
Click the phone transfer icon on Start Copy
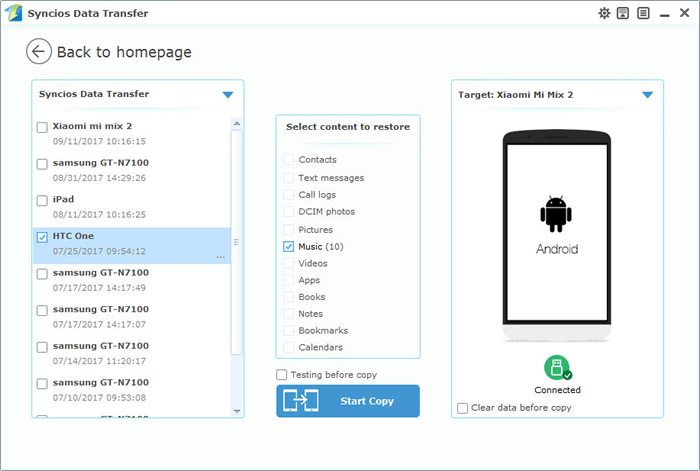coord(301,400)
